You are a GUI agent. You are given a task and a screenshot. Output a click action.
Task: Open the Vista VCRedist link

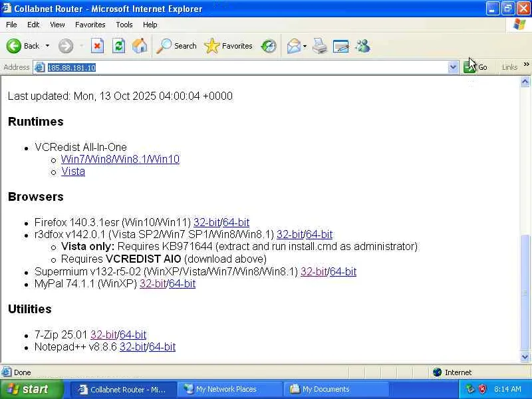click(x=73, y=172)
